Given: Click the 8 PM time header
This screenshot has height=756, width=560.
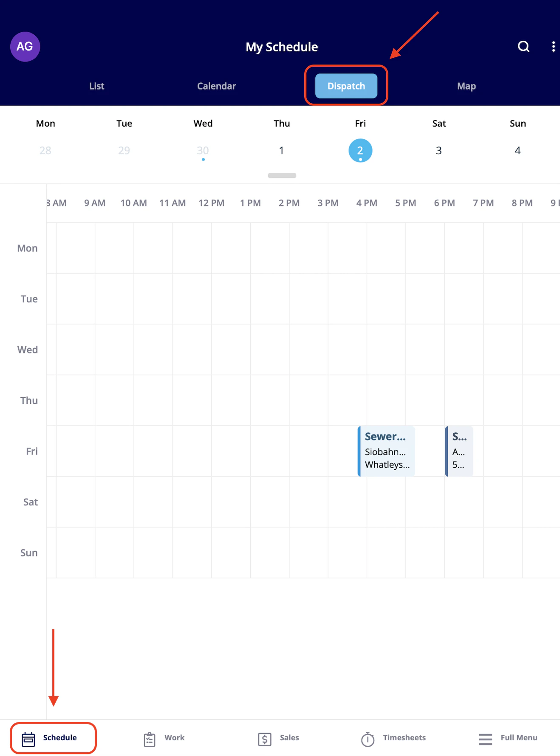Looking at the screenshot, I should click(522, 203).
